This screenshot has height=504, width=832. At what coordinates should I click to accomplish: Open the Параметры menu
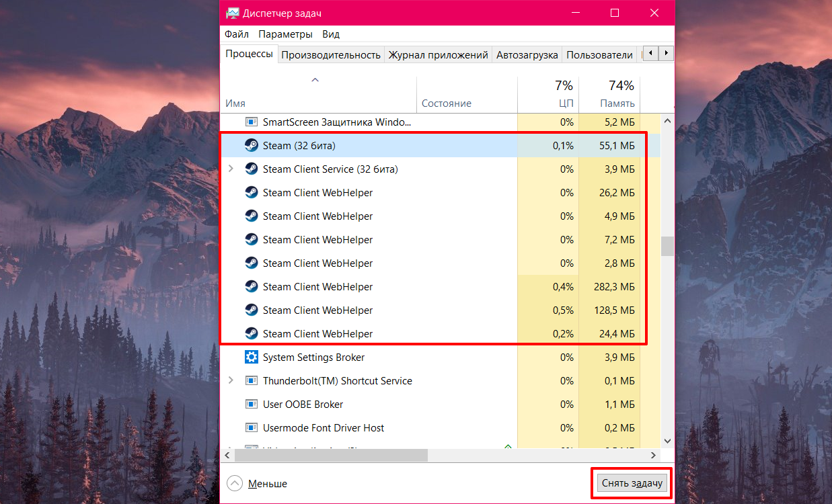pyautogui.click(x=285, y=34)
